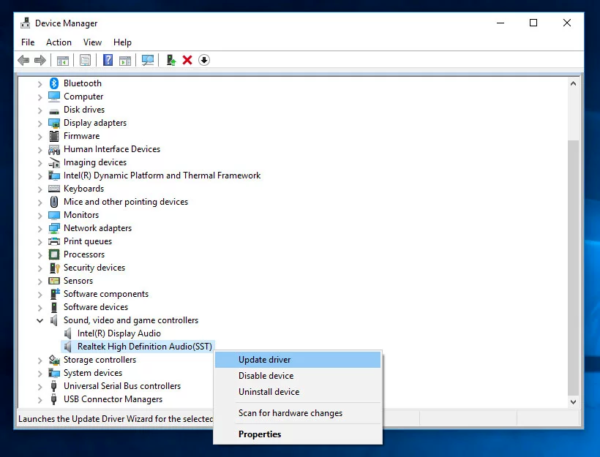Choose Uninstall device in context menu
The height and width of the screenshot is (457, 600).
point(298,392)
